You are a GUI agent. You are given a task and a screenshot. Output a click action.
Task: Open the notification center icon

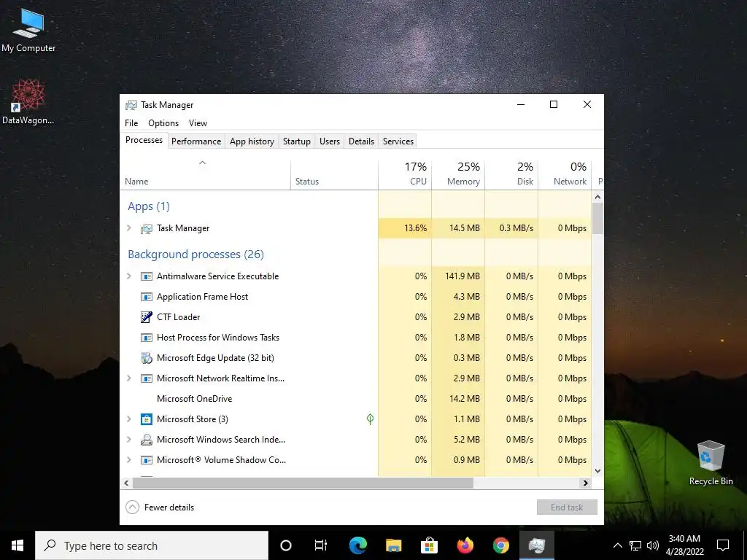pyautogui.click(x=723, y=545)
